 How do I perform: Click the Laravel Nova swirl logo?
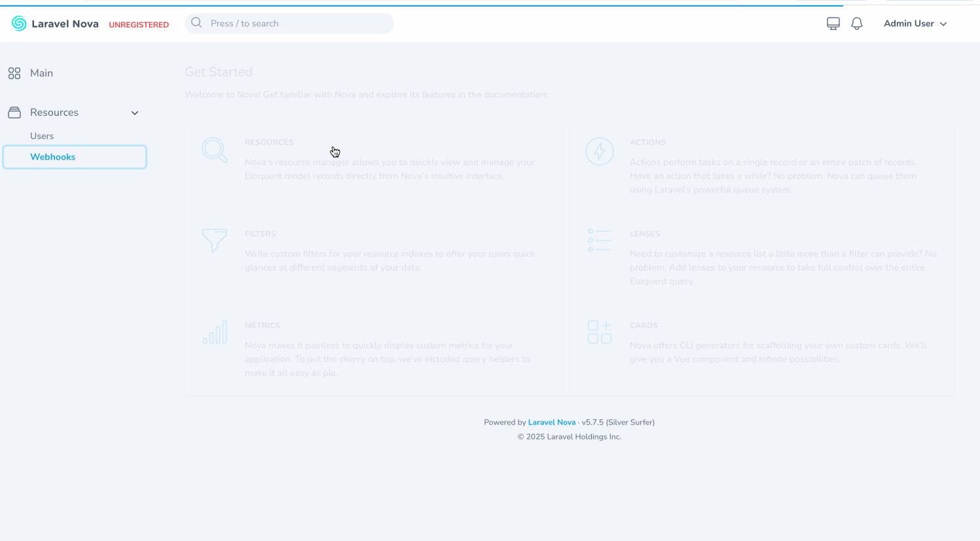click(x=19, y=24)
